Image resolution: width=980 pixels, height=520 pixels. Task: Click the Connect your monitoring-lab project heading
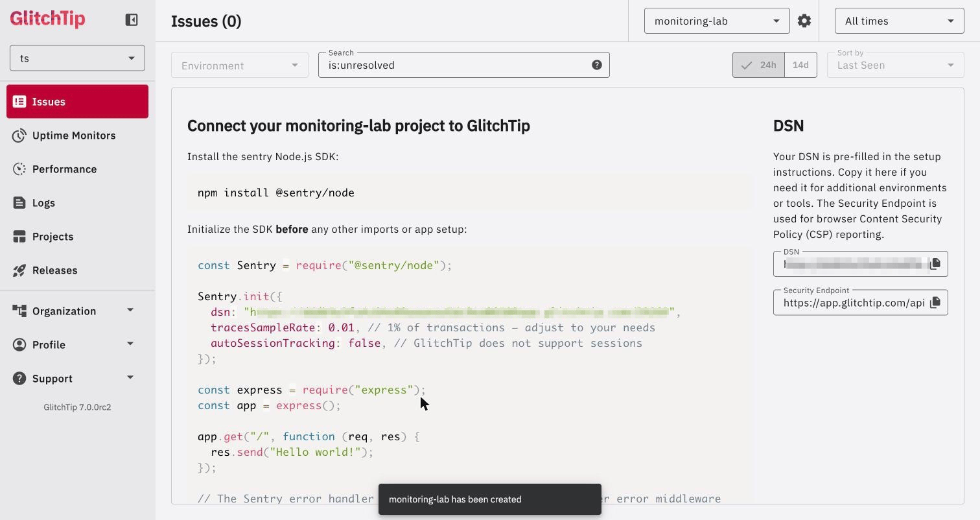tap(358, 126)
